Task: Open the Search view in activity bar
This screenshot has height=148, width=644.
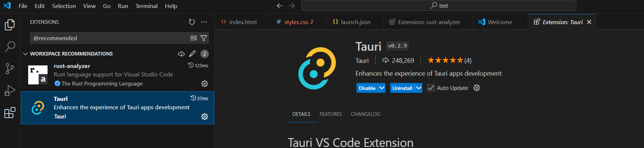Action: coord(10,46)
